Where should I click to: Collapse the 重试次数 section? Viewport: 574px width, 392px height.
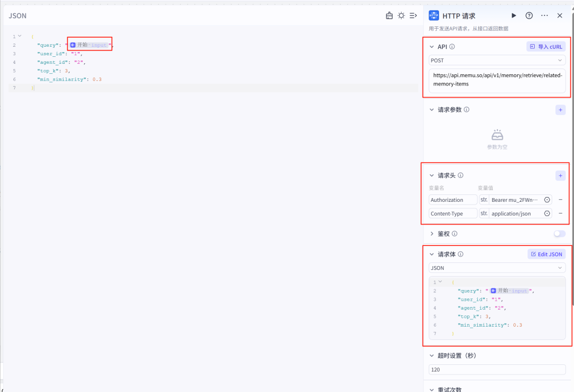tap(432, 389)
